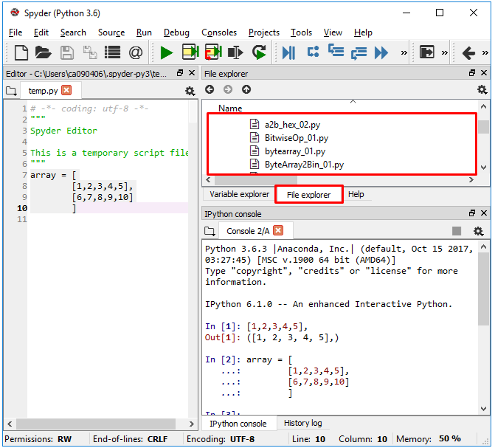Viewport: 495px width, 448px height.
Task: Open the File menu
Action: click(15, 32)
